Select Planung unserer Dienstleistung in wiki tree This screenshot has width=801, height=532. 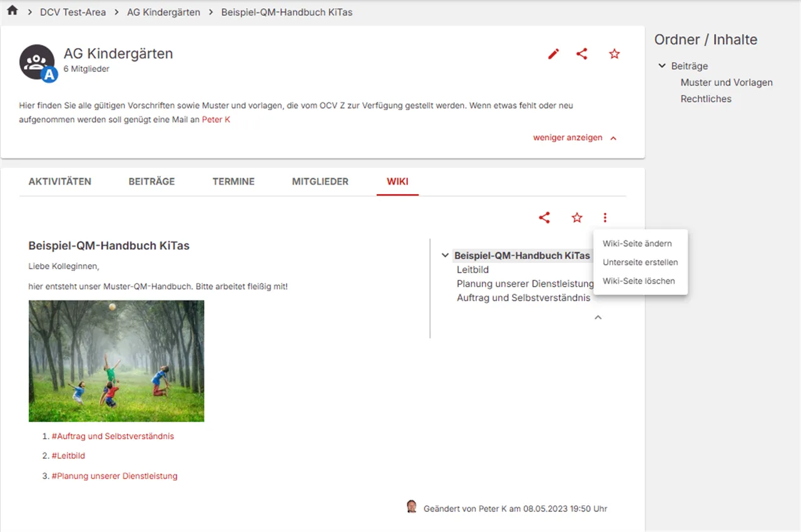tap(525, 284)
